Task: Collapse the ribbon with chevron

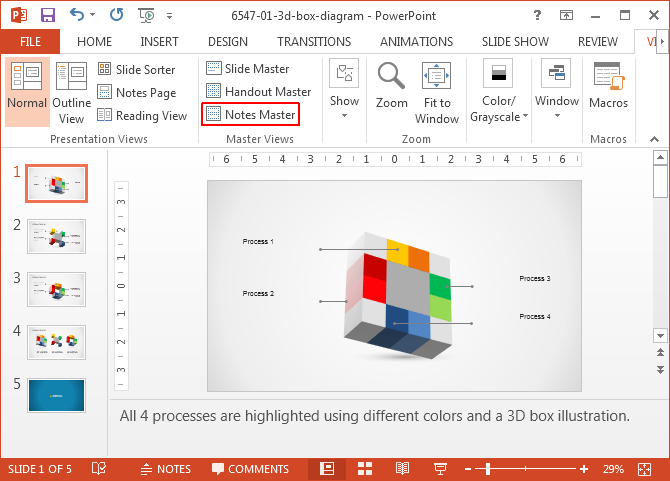Action: [x=654, y=139]
